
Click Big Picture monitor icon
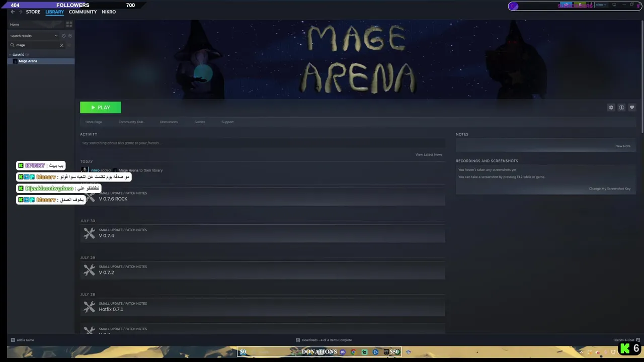pos(614,5)
